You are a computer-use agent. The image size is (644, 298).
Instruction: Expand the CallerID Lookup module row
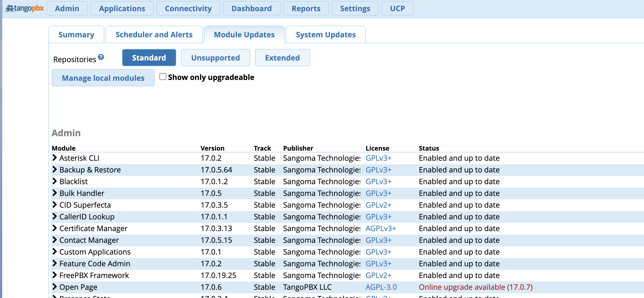coord(55,216)
